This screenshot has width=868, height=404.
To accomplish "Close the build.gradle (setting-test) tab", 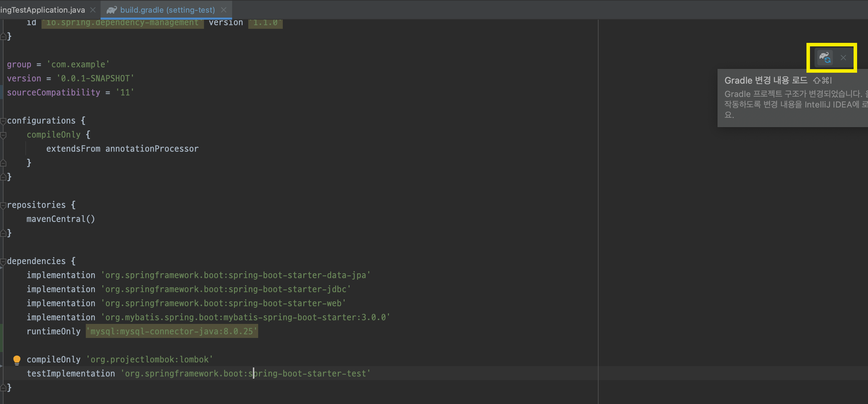I will point(224,10).
